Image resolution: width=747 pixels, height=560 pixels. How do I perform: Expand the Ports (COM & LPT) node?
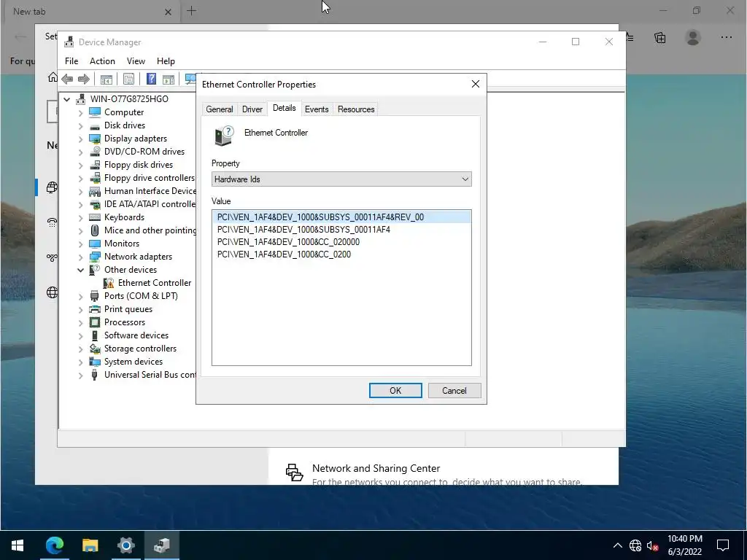[80, 296]
